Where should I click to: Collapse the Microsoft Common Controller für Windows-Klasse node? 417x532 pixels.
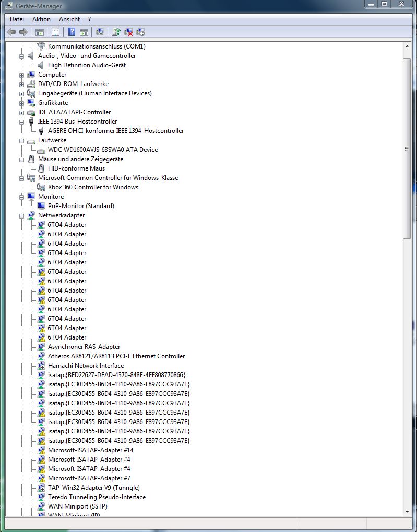pos(22,178)
